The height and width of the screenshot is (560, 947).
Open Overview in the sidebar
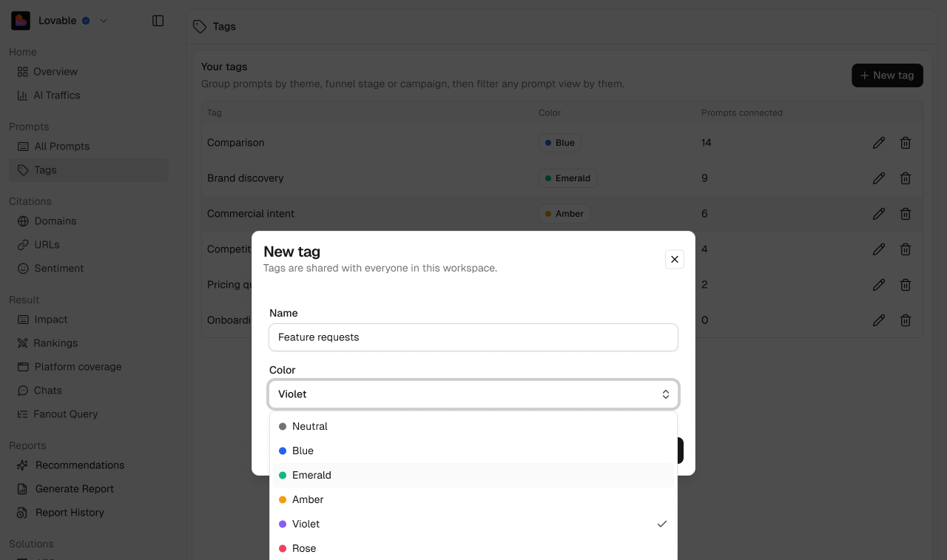coord(89,72)
